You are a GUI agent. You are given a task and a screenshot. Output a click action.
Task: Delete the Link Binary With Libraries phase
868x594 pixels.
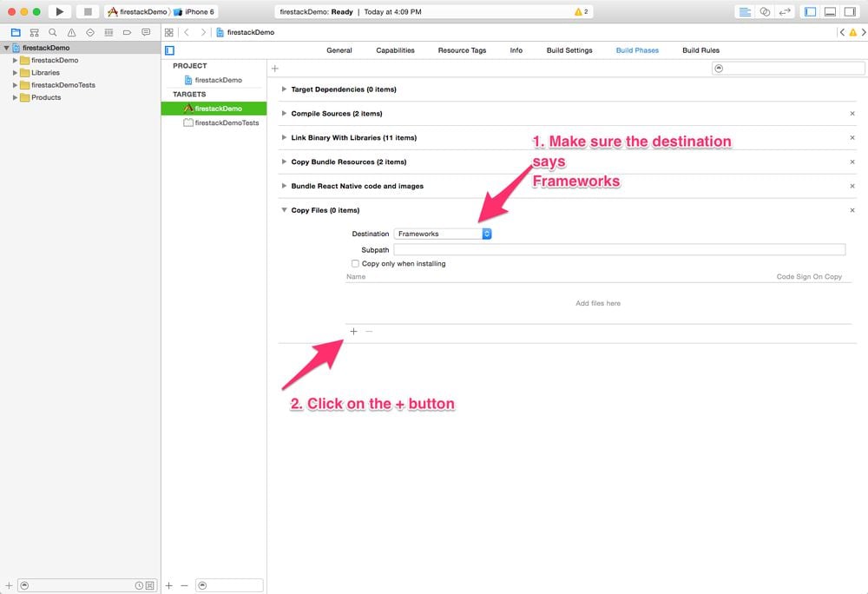point(852,138)
